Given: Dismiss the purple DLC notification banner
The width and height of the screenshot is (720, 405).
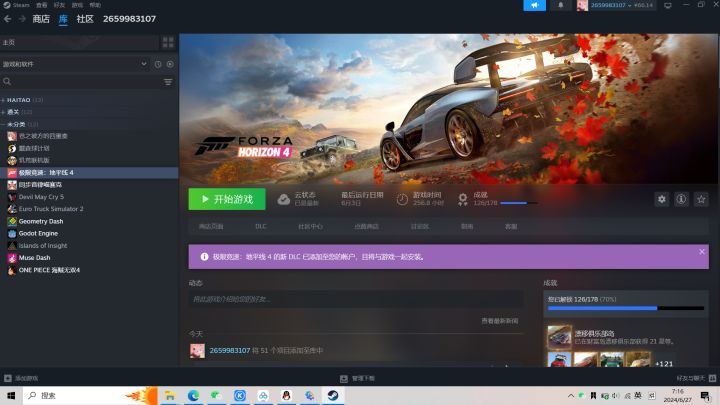Looking at the screenshot, I should click(702, 252).
